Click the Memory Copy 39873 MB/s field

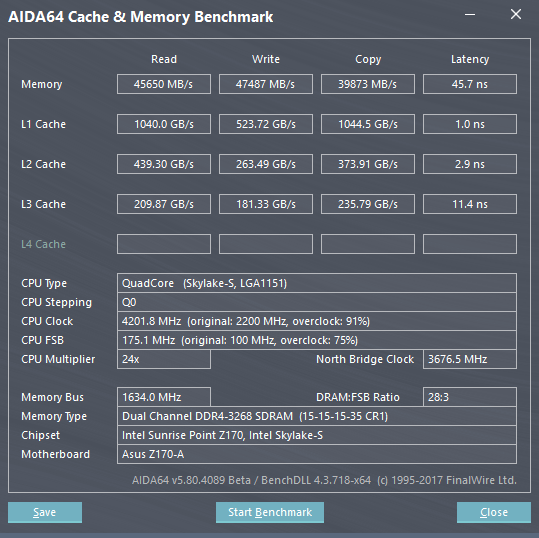[x=368, y=84]
